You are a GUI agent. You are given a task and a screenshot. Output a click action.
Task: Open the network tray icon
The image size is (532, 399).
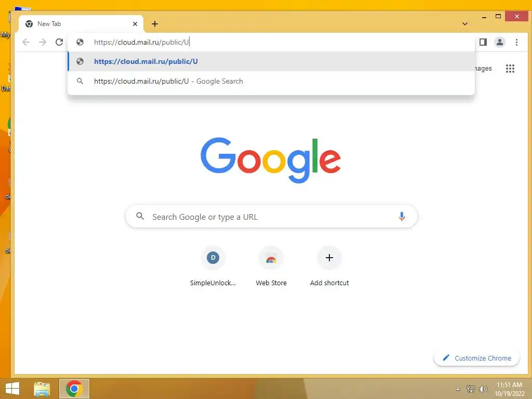point(470,389)
